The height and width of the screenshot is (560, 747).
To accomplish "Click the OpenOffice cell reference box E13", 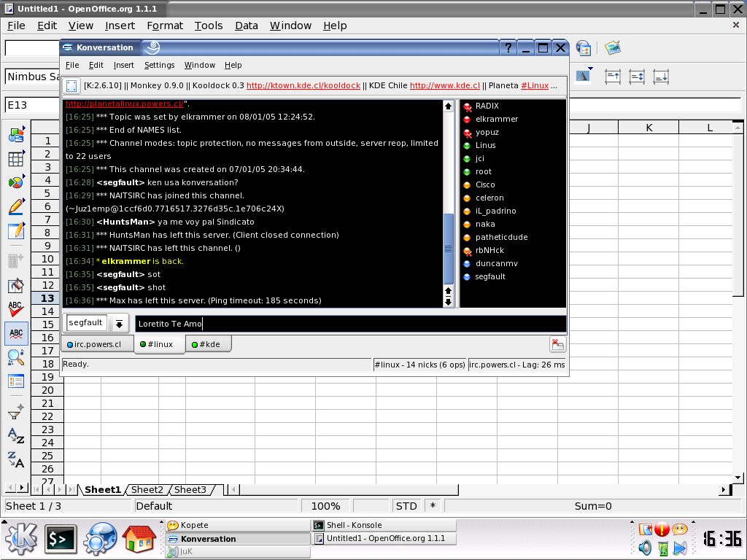I will click(33, 105).
